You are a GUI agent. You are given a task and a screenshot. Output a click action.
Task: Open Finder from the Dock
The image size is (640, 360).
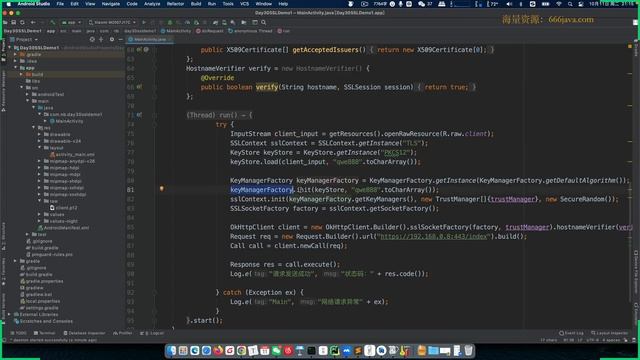pos(171,351)
